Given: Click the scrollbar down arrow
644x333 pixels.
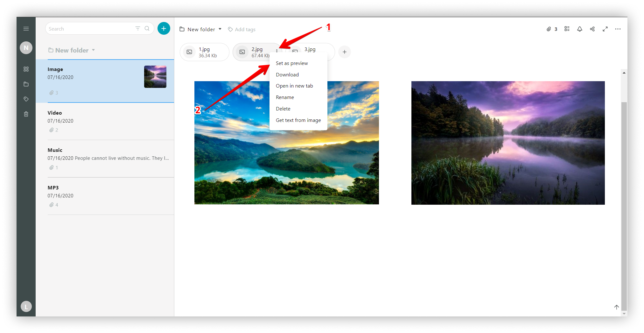Looking at the screenshot, I should 624,314.
